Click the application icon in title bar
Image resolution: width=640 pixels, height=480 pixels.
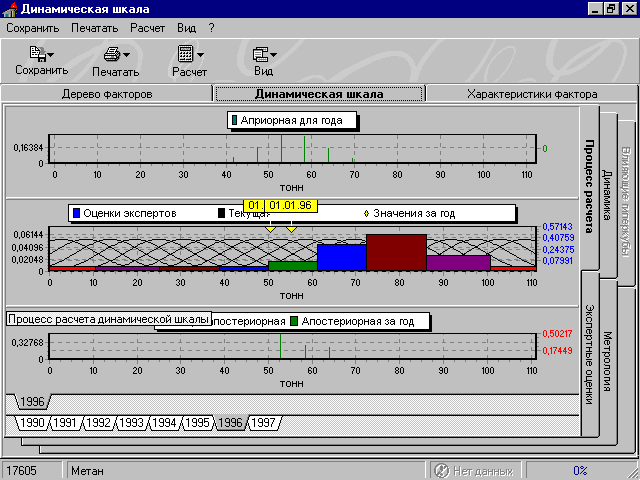9,9
